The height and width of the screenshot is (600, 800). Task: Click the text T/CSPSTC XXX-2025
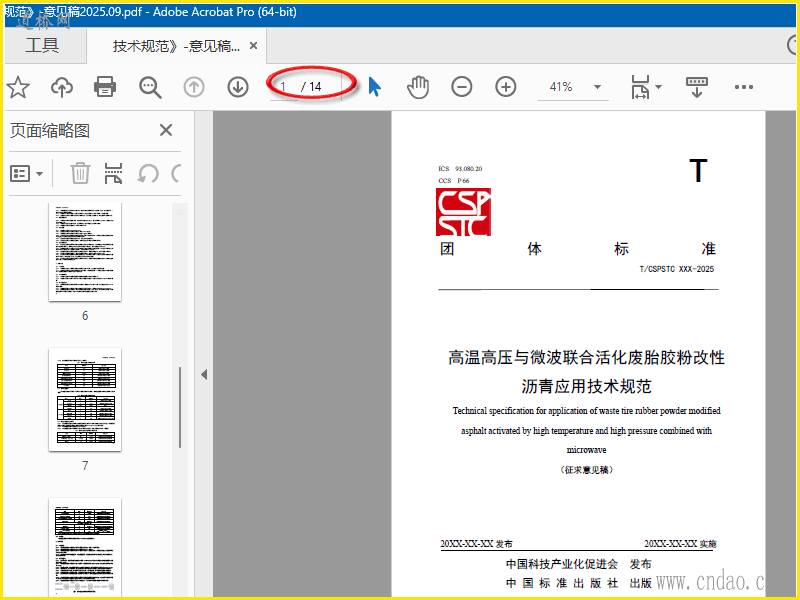click(677, 269)
